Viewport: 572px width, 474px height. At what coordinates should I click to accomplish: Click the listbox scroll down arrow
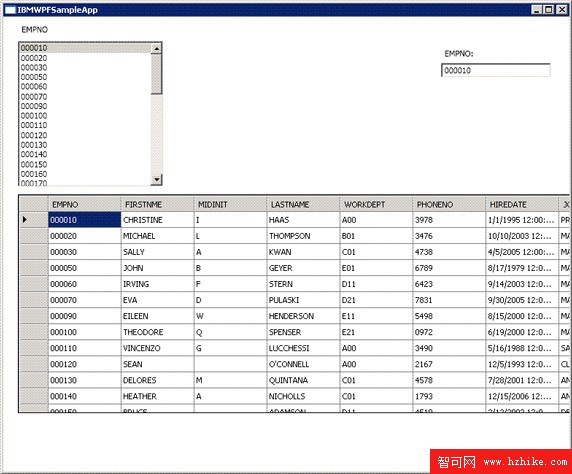(x=156, y=179)
